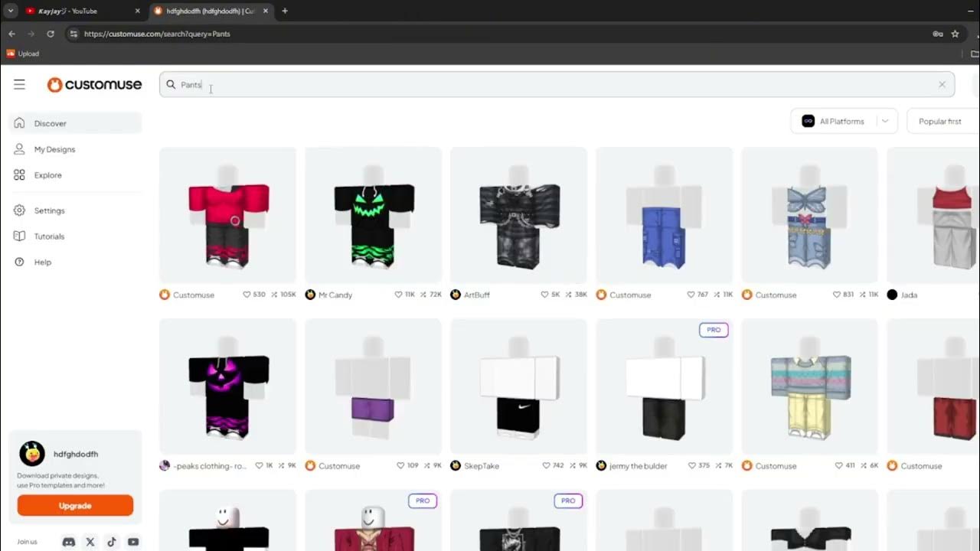The height and width of the screenshot is (551, 980).
Task: Open the pastel sweater yellow pants thumbnail
Action: point(809,386)
